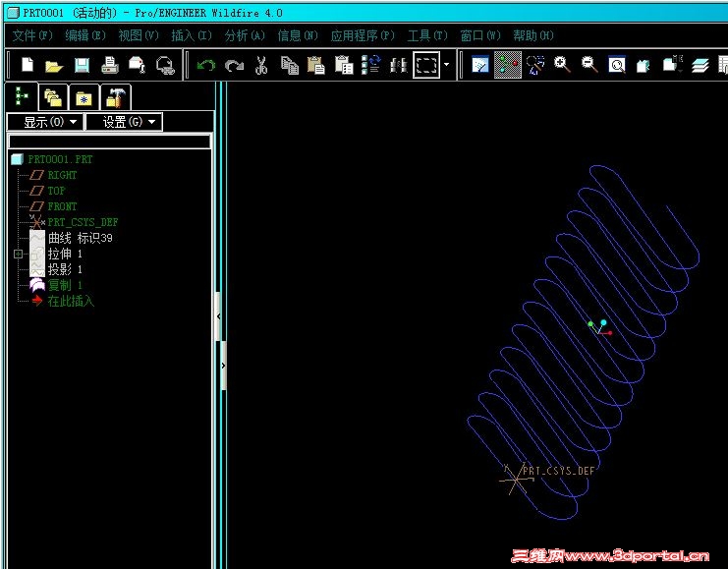This screenshot has width=728, height=569.
Task: Click the New file icon
Action: click(28, 65)
